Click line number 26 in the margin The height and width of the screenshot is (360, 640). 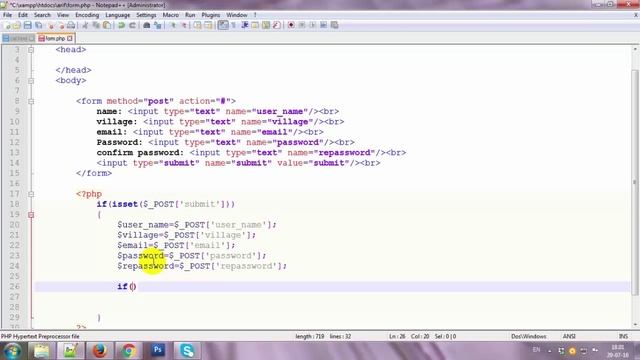pos(15,287)
